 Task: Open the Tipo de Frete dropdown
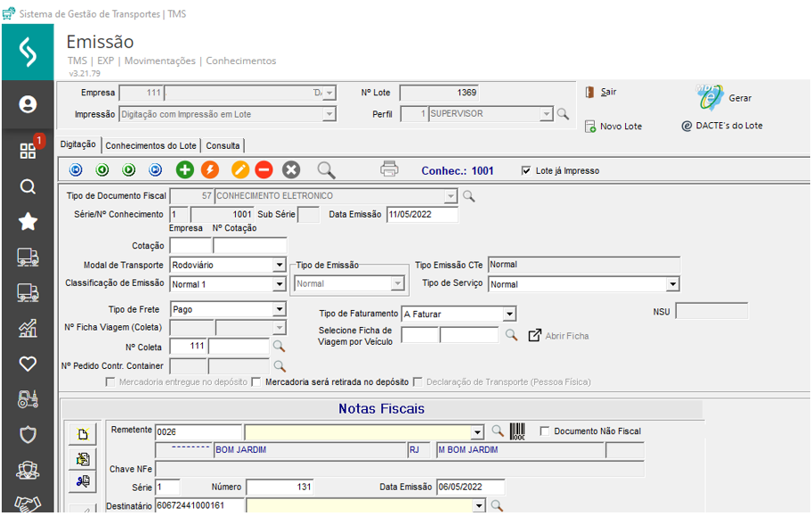[279, 309]
